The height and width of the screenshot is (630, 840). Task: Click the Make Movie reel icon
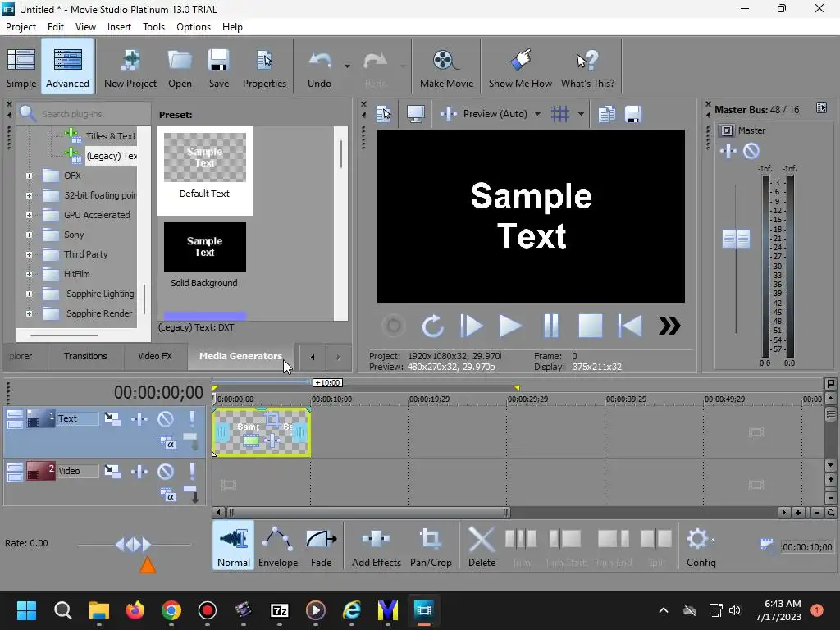pyautogui.click(x=445, y=61)
